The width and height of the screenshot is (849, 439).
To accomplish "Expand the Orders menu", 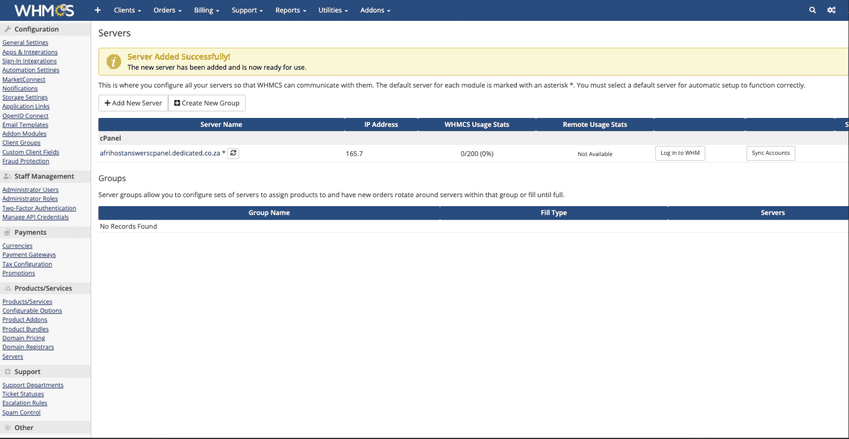I will coord(167,10).
